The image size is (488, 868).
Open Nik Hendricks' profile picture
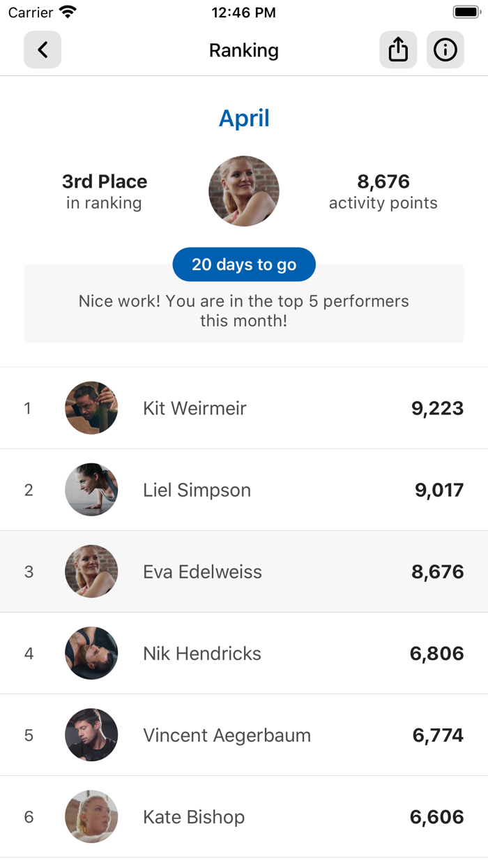pyautogui.click(x=91, y=653)
